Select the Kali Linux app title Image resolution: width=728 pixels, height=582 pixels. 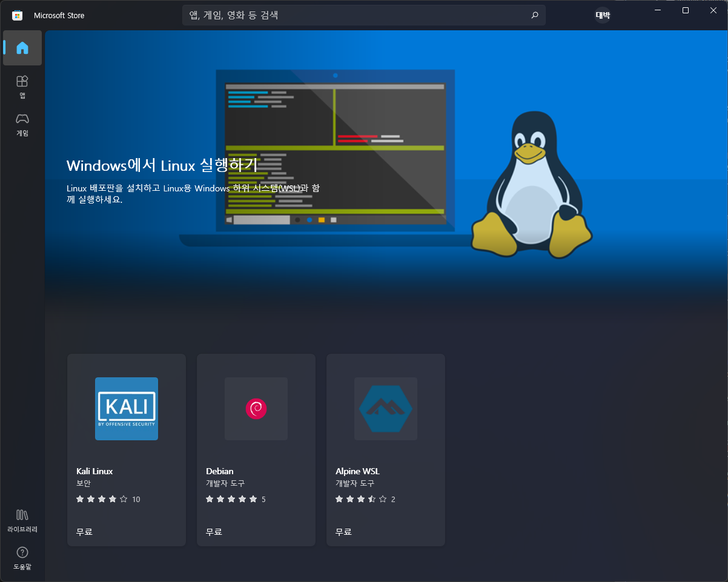tap(94, 471)
